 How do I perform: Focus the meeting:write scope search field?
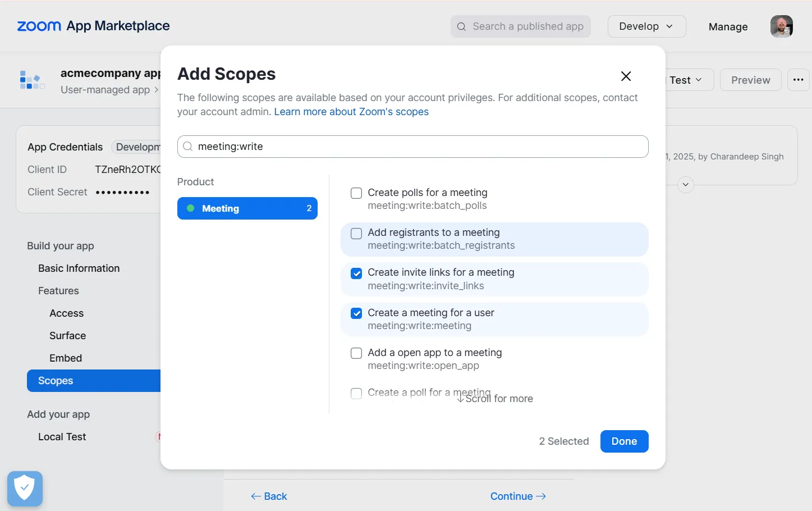[x=413, y=147]
